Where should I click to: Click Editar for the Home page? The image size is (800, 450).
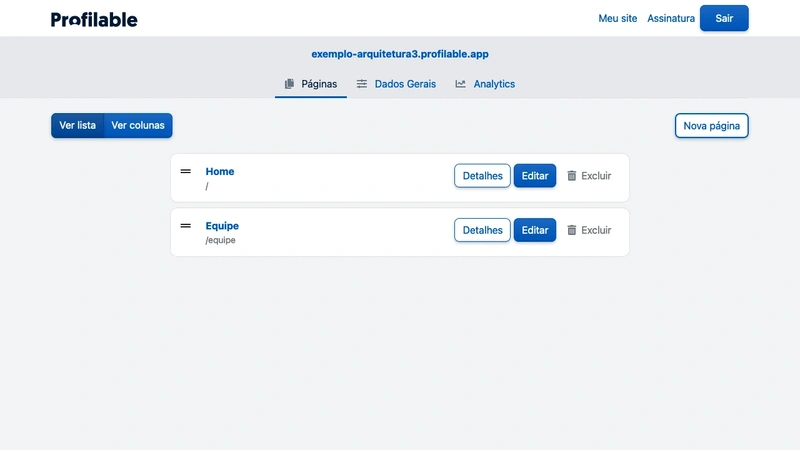coord(535,176)
